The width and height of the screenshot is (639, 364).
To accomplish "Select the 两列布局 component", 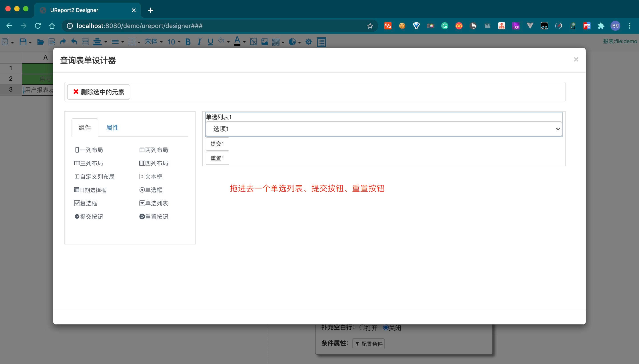I will [154, 150].
